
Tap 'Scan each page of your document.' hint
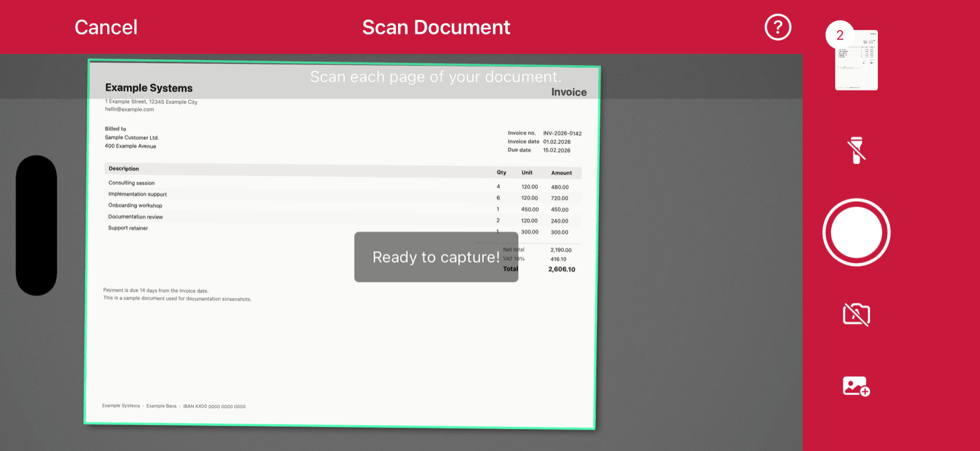[x=436, y=77]
